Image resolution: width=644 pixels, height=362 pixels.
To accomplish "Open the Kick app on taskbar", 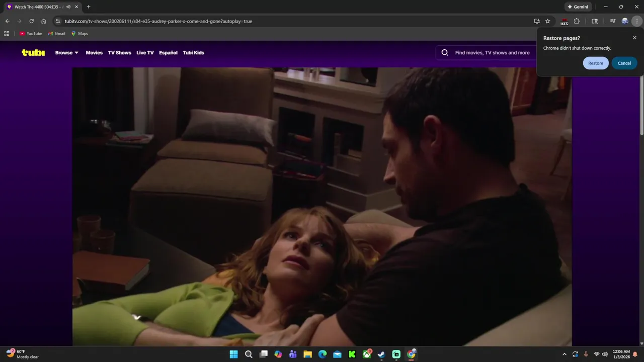I will click(x=352, y=354).
